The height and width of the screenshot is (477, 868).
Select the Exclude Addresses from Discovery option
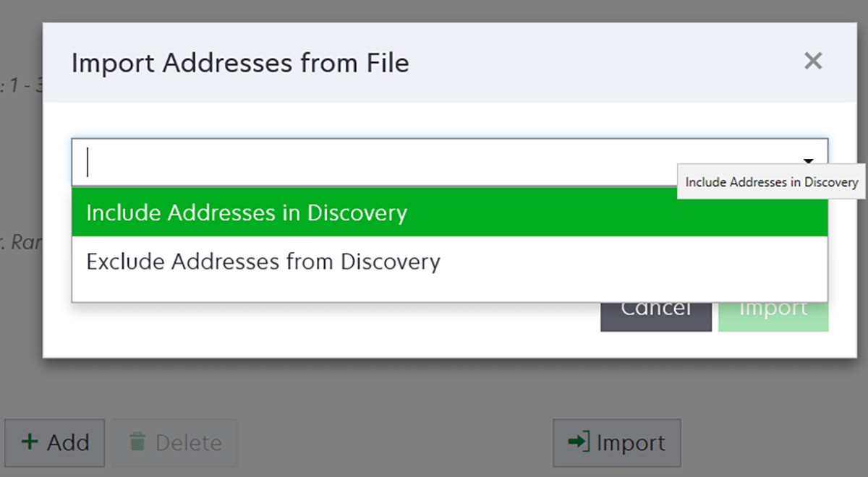[263, 261]
